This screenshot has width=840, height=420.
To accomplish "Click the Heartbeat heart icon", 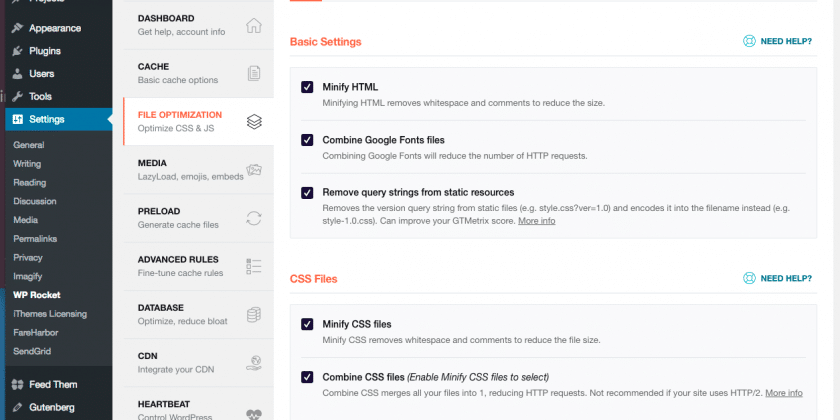I will [254, 414].
